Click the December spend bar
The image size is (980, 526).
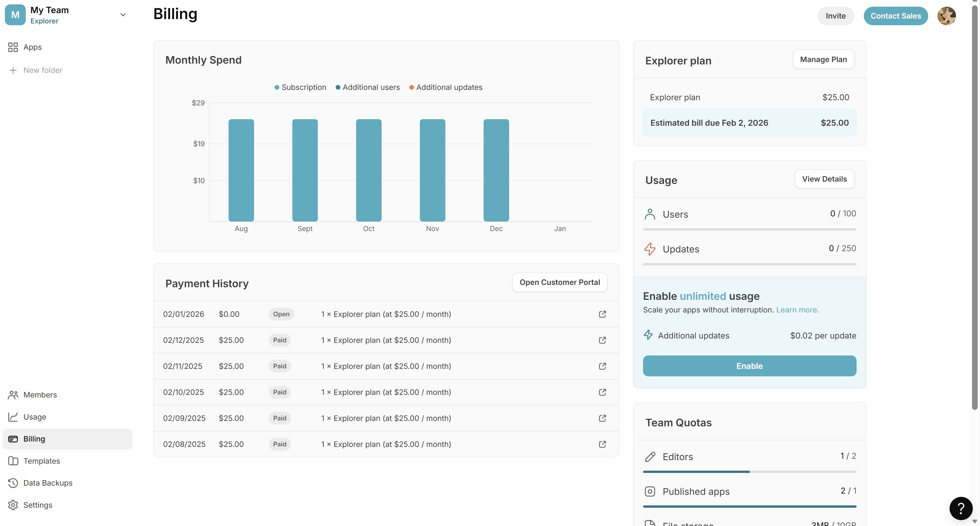coord(496,170)
